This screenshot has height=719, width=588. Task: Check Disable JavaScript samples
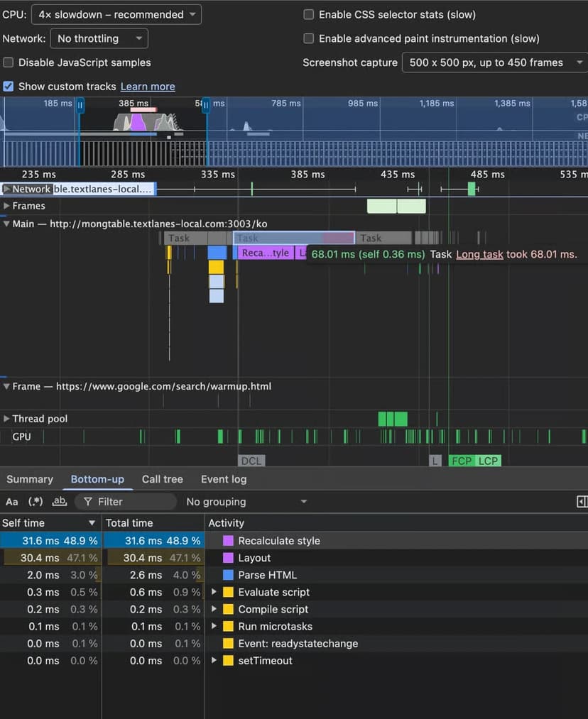9,62
